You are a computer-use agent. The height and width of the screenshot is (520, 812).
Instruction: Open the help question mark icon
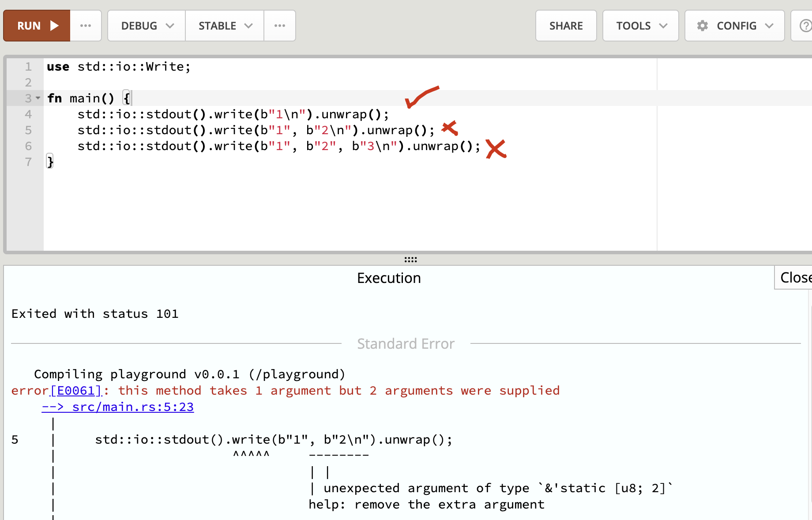(805, 26)
